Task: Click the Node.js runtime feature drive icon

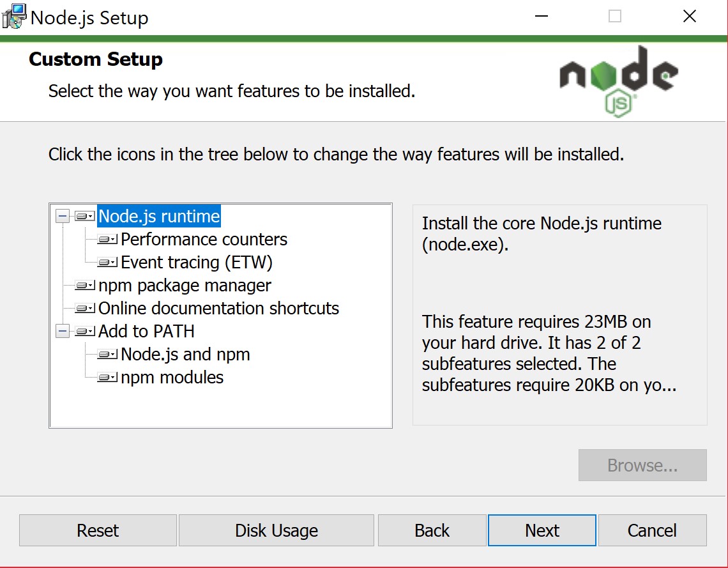Action: [85, 217]
